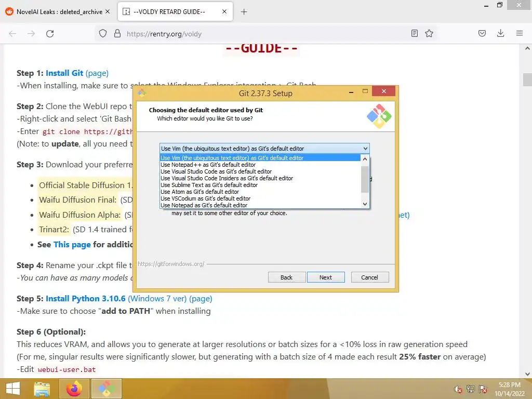Switch to Firefox in the taskbar
This screenshot has height=399, width=532.
coord(74,389)
